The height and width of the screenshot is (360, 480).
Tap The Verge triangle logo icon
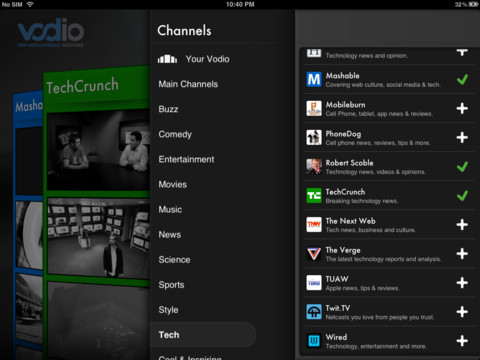(x=314, y=254)
